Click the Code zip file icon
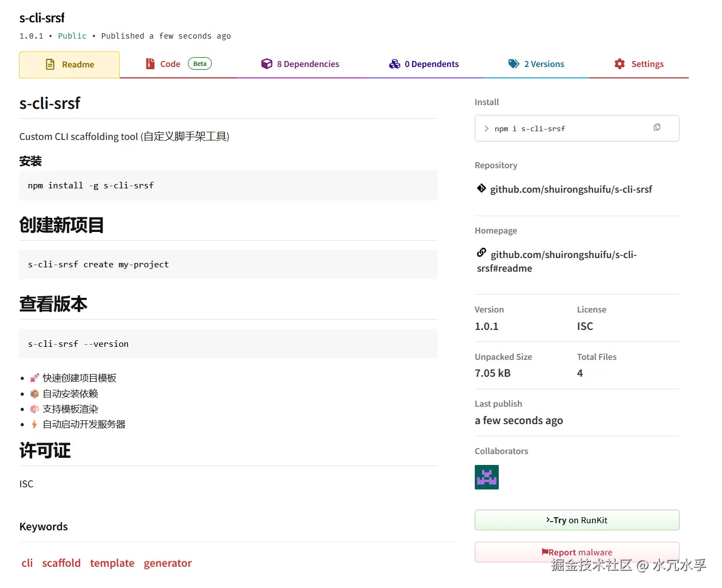The image size is (722, 588). [x=150, y=64]
